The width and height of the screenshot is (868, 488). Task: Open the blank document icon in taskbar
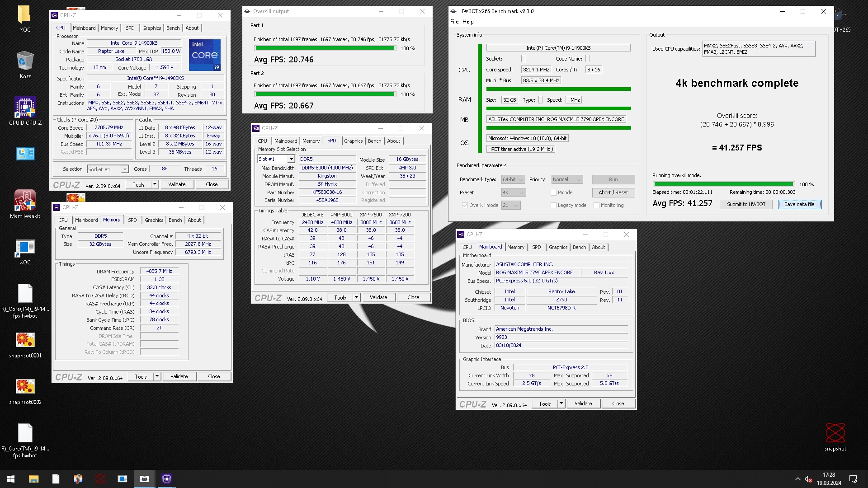click(x=56, y=479)
